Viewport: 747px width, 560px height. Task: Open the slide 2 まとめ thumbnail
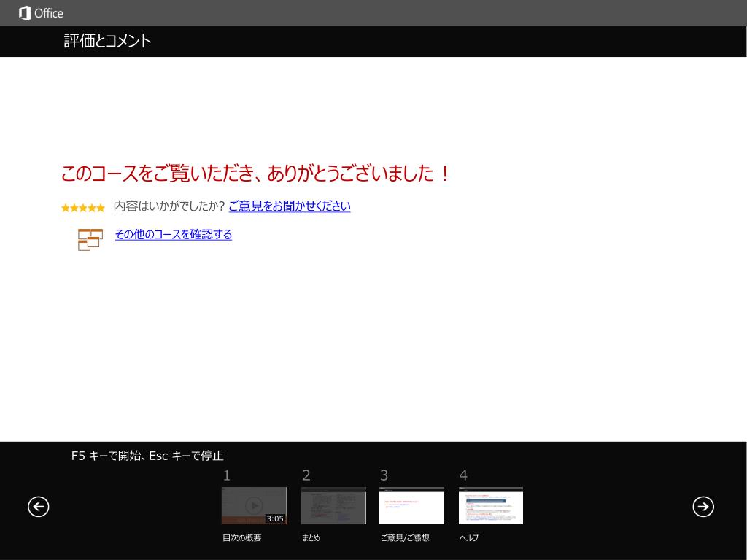[333, 505]
